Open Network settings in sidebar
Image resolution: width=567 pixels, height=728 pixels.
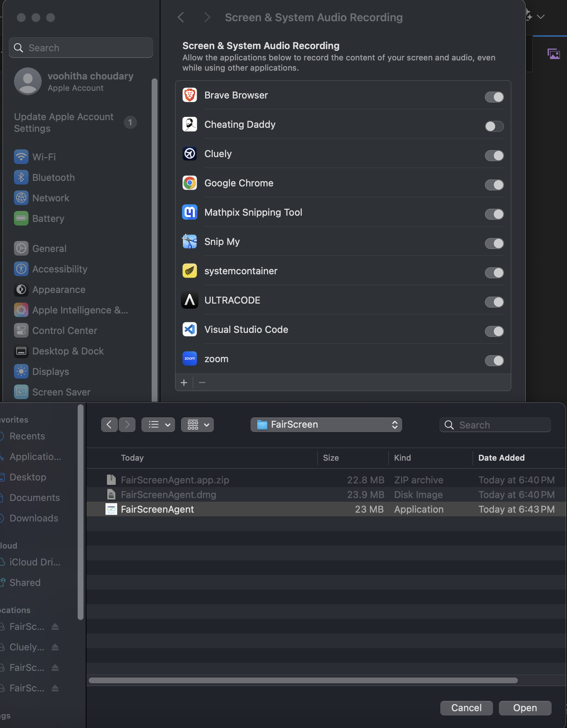[41, 198]
